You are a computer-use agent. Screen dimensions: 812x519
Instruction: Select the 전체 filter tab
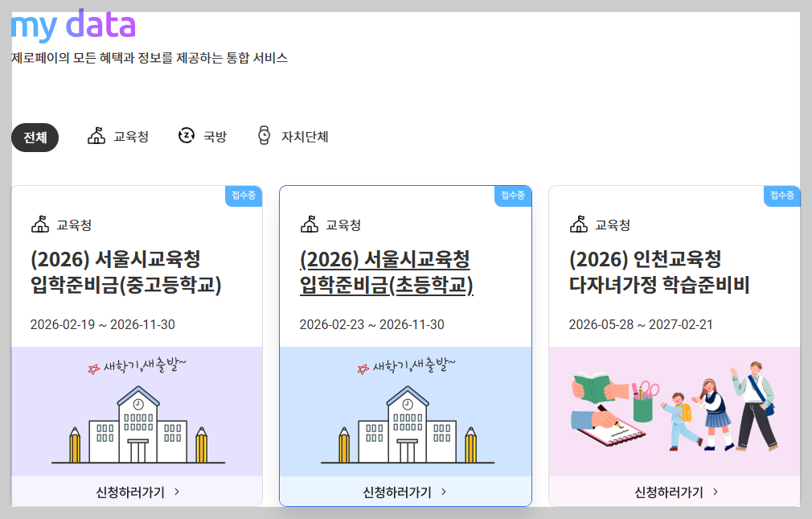pos(35,138)
